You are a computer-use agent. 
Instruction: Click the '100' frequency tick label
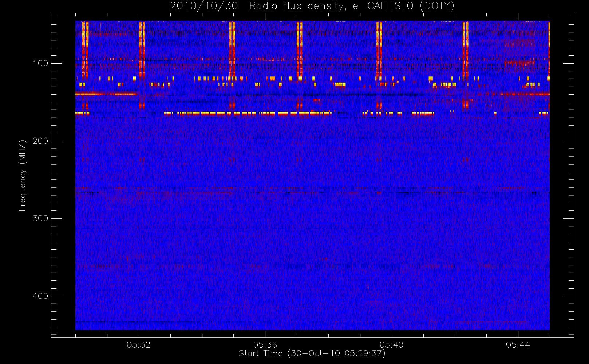pyautogui.click(x=40, y=63)
